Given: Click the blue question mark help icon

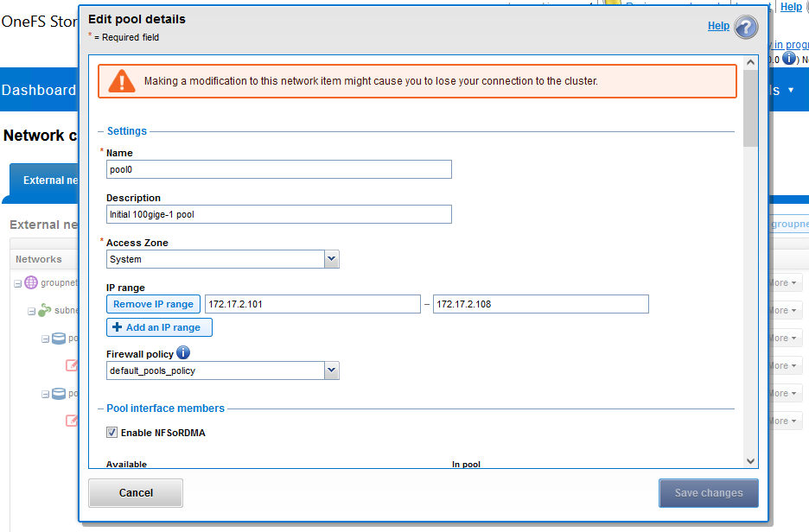Looking at the screenshot, I should pos(746,28).
